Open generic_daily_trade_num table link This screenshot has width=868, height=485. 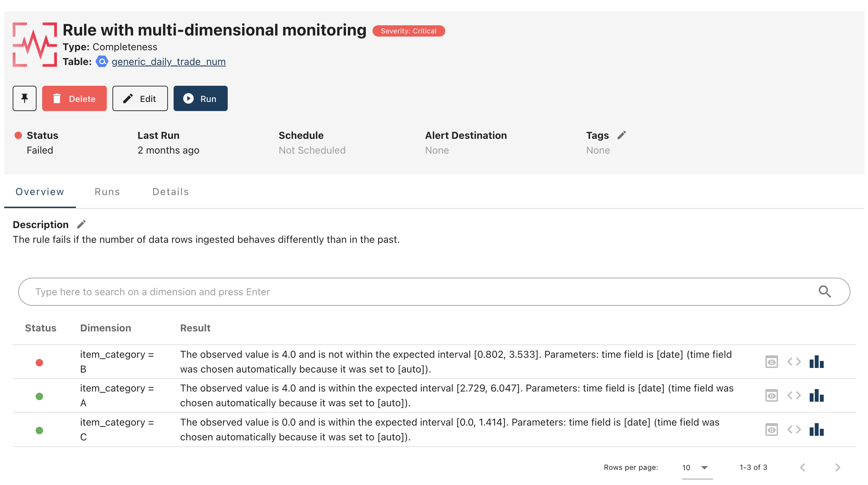point(169,62)
